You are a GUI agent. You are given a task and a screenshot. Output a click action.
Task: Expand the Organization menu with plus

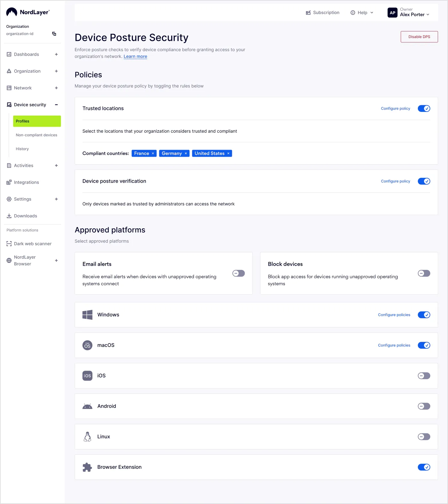56,71
